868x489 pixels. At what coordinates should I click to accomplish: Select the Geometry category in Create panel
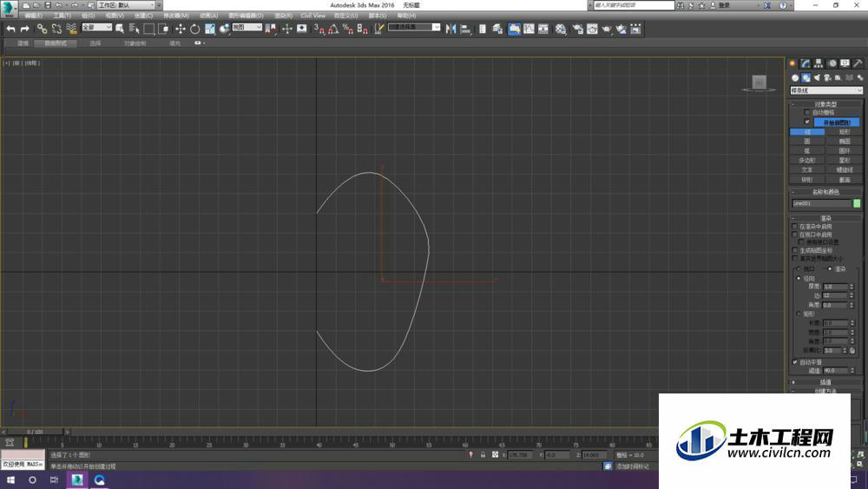[x=795, y=77]
